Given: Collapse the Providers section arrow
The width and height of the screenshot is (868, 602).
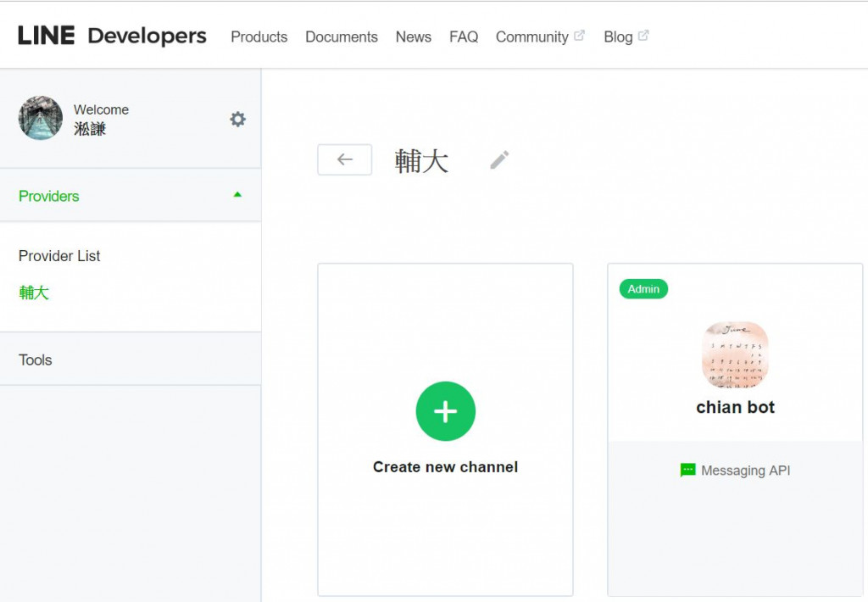Looking at the screenshot, I should coord(237,194).
